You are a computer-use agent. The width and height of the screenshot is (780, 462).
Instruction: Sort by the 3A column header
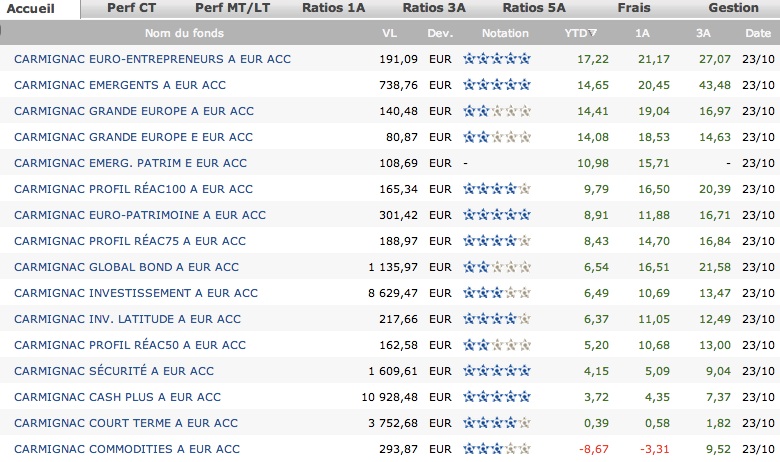pyautogui.click(x=703, y=33)
